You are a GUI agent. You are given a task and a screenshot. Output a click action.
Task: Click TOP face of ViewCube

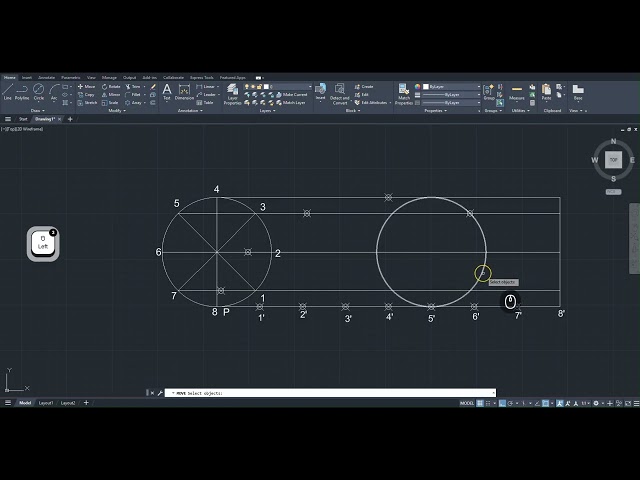click(613, 160)
